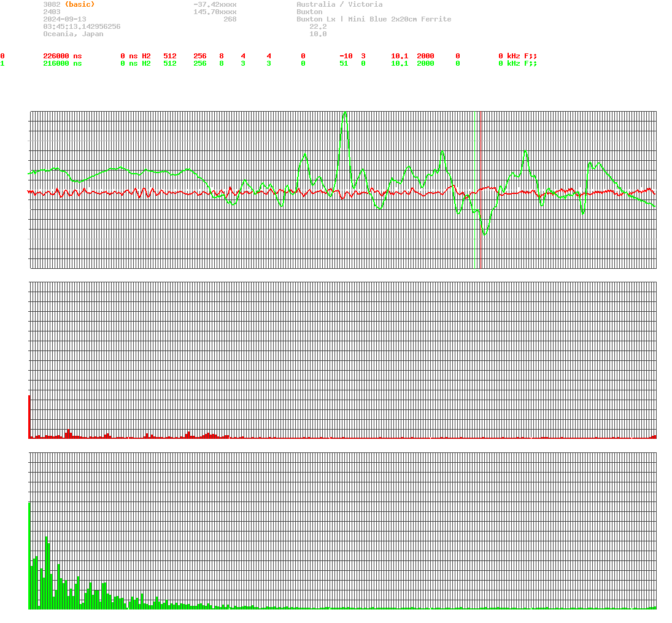Click the station number '3082' text

pos(52,4)
